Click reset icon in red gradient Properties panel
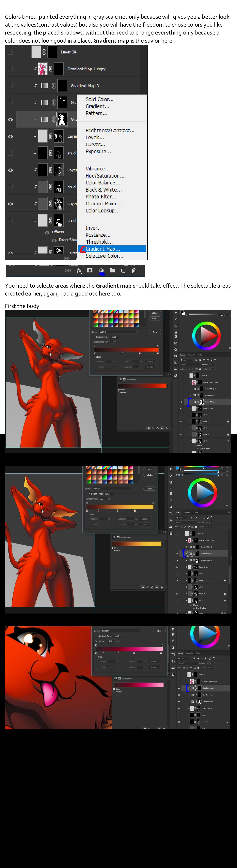 pyautogui.click(x=157, y=428)
